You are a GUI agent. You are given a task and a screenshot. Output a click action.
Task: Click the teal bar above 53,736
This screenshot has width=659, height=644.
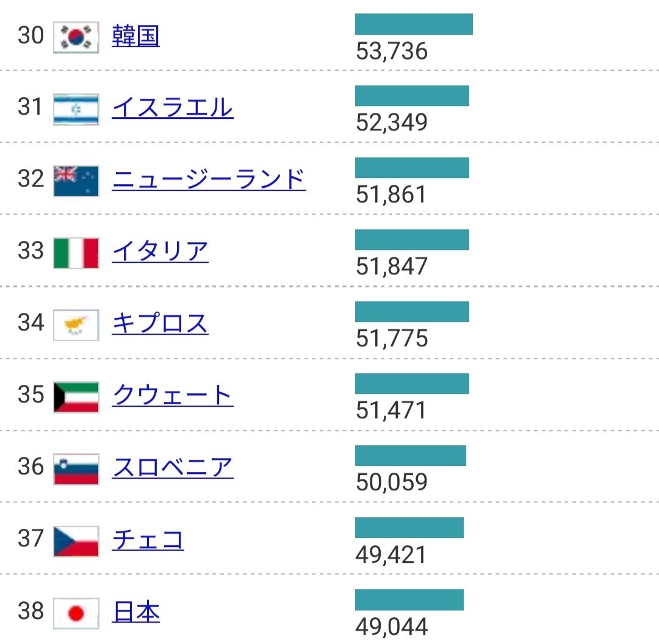click(414, 24)
